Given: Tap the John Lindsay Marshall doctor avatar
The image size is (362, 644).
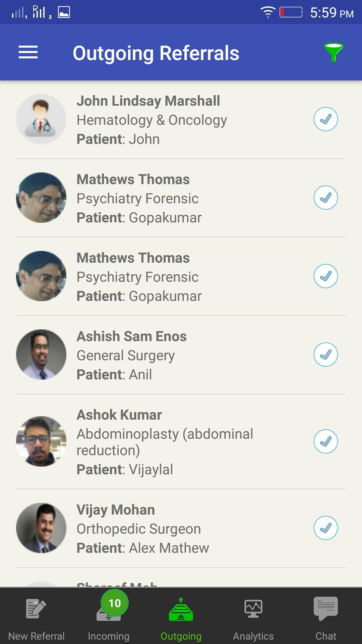Looking at the screenshot, I should (41, 119).
